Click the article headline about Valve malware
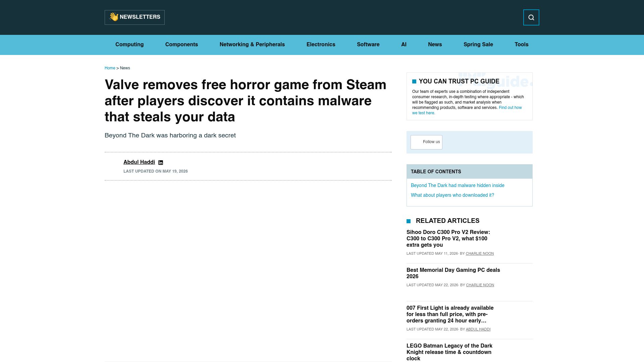Screen dimensions: 644x362 point(246,101)
